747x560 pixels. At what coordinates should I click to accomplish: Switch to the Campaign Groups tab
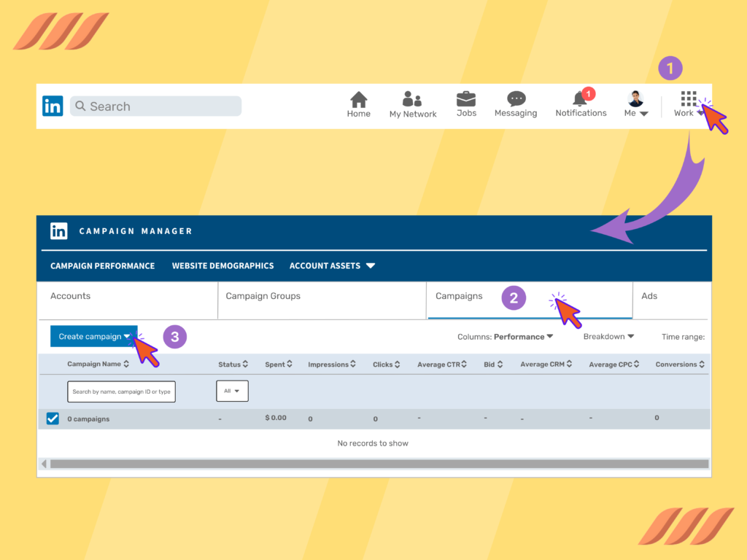[x=263, y=296]
